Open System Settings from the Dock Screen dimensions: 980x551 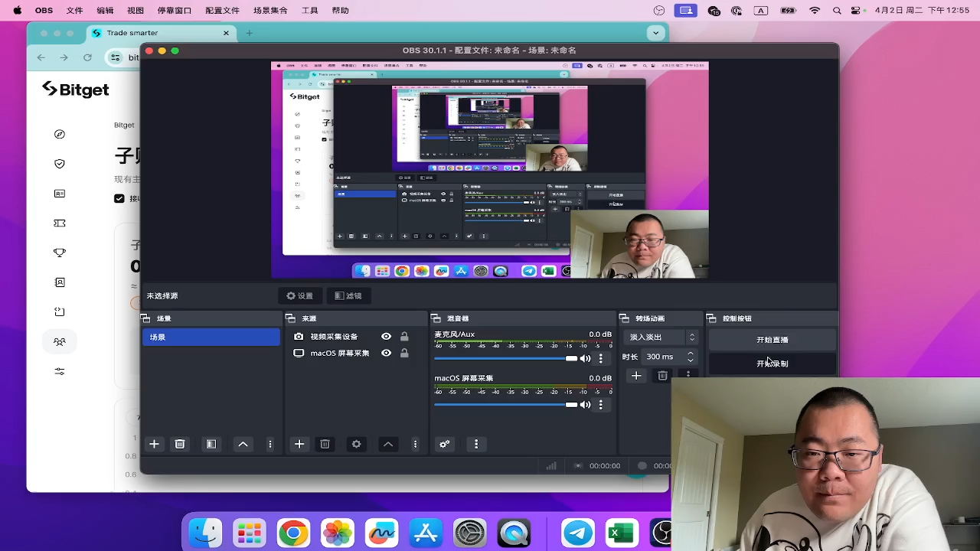pyautogui.click(x=470, y=533)
